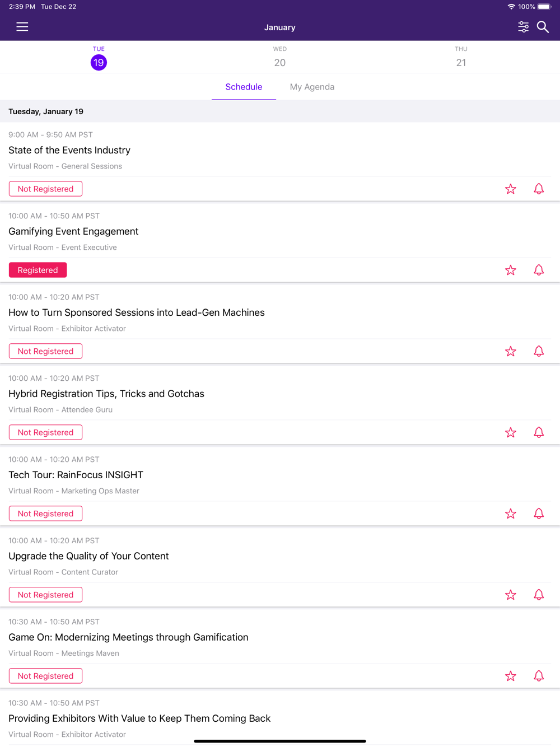
Task: Enable reminder bell for Gamifying Event Engagement
Action: coord(539,270)
